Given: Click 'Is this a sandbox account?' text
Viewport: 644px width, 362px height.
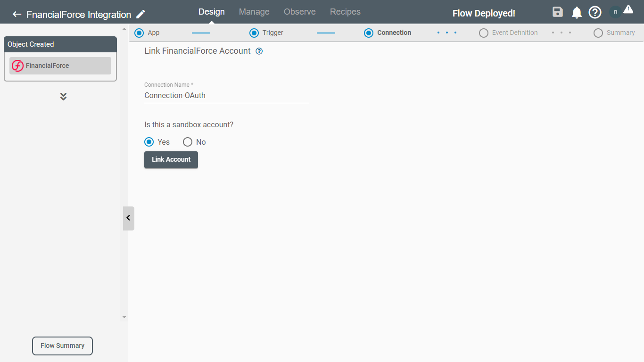Looking at the screenshot, I should (189, 125).
